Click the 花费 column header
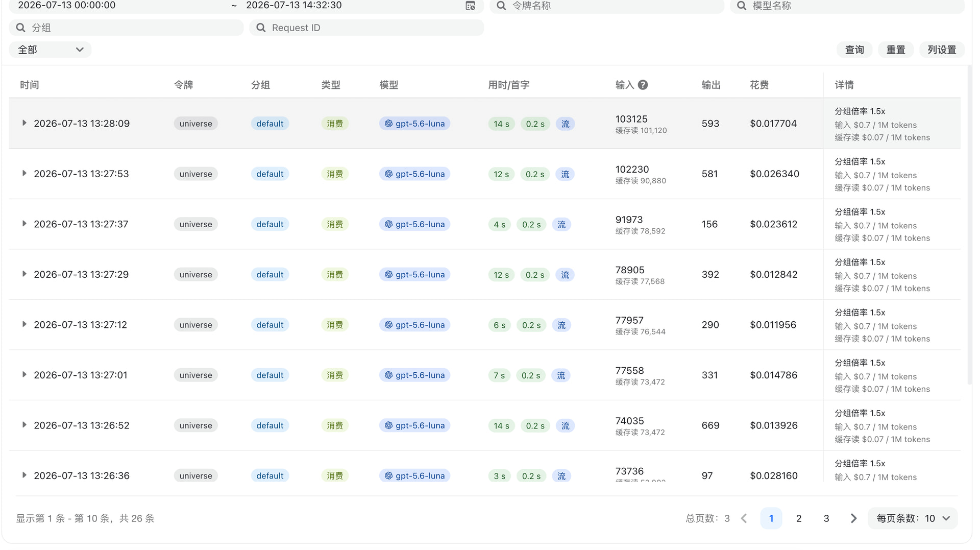 pos(759,85)
